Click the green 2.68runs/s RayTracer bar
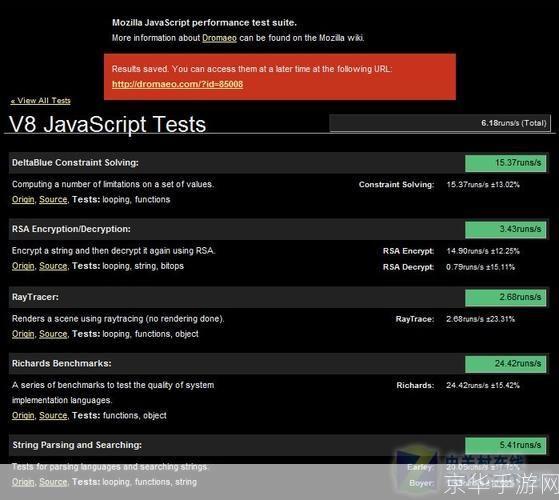This screenshot has height=500, width=559. (506, 297)
